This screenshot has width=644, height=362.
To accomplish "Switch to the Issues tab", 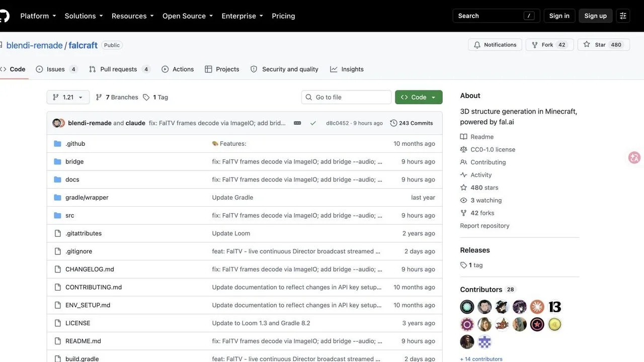I will click(x=57, y=69).
